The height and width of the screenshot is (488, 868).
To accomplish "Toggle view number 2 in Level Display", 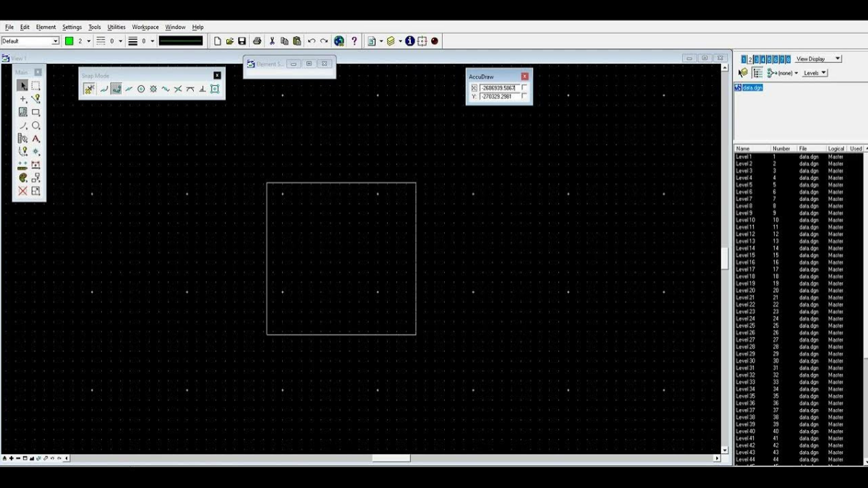I will tap(751, 59).
